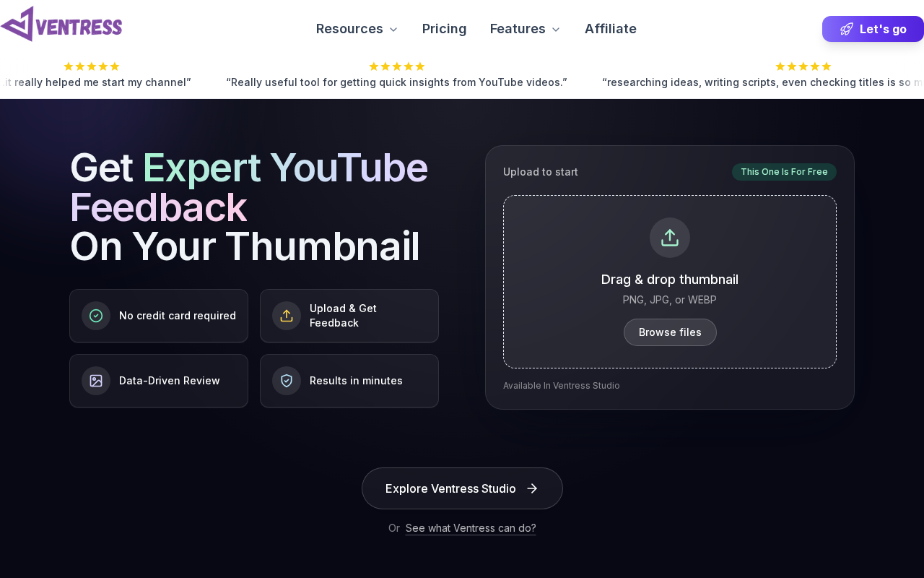
Task: Select the "No credit card required" card
Action: click(159, 316)
